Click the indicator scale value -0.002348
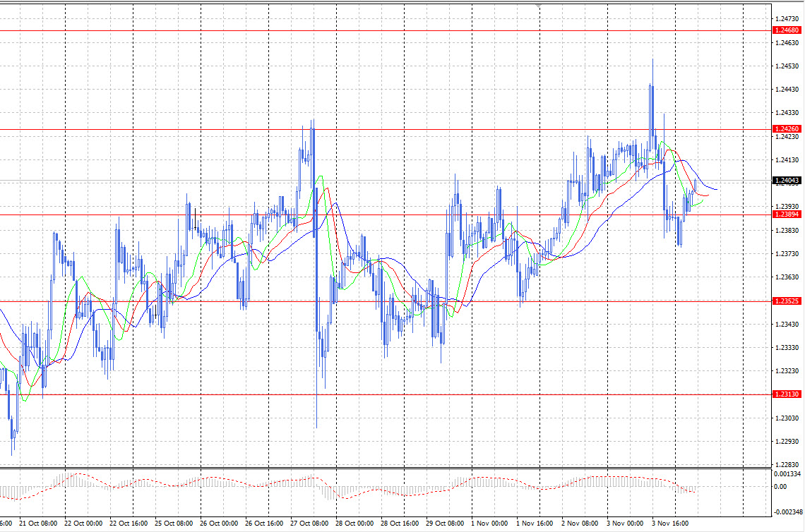 pyautogui.click(x=789, y=512)
